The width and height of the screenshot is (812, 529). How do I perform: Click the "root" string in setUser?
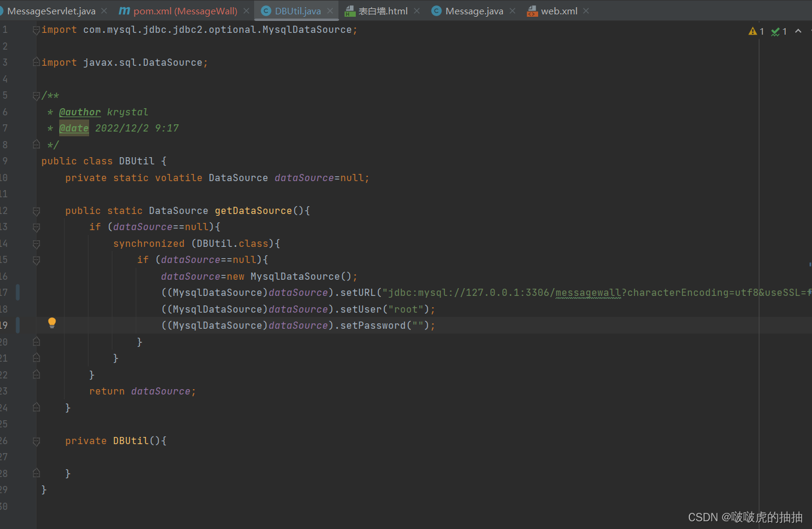click(406, 309)
